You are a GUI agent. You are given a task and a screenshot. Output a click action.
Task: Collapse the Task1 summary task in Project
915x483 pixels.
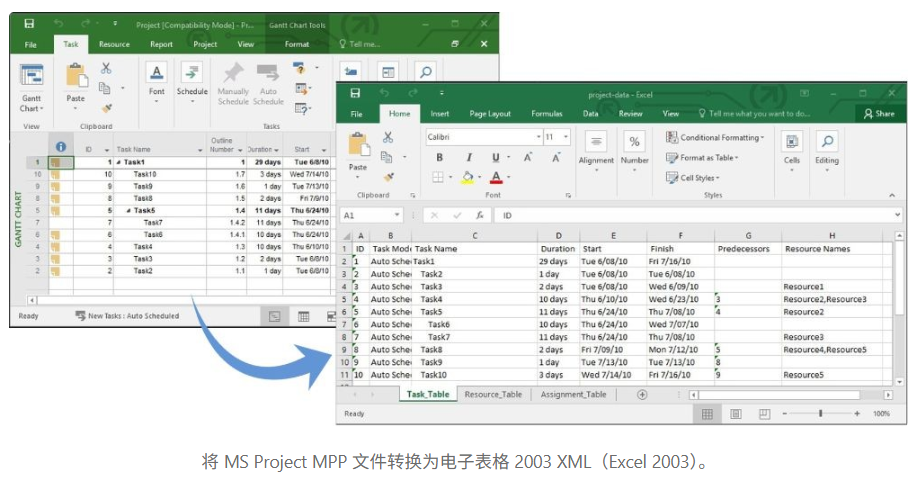click(x=118, y=162)
